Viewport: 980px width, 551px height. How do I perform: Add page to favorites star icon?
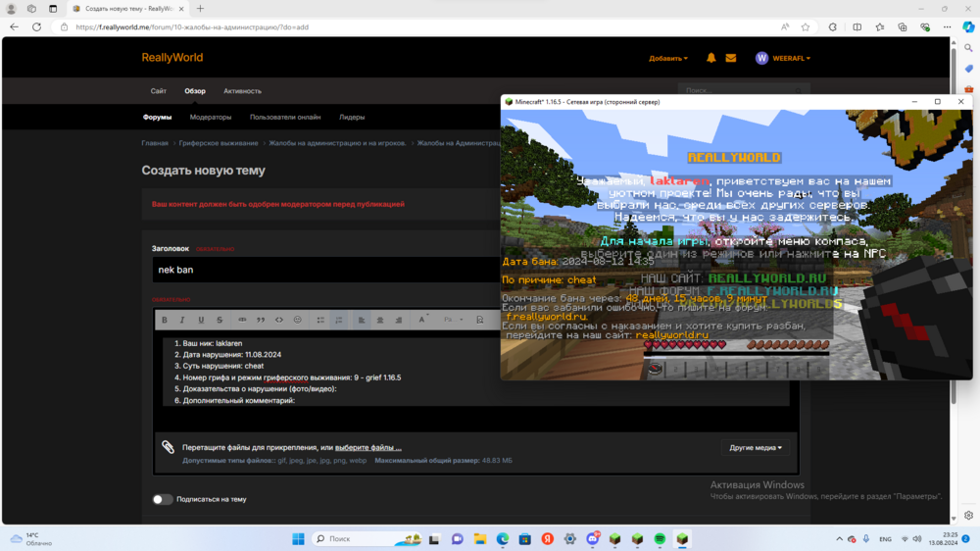pyautogui.click(x=806, y=26)
